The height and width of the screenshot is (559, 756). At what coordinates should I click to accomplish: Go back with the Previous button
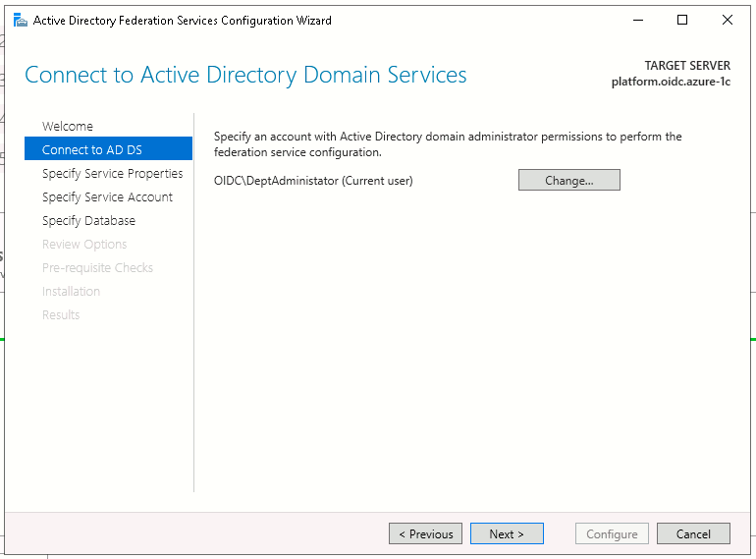click(426, 533)
